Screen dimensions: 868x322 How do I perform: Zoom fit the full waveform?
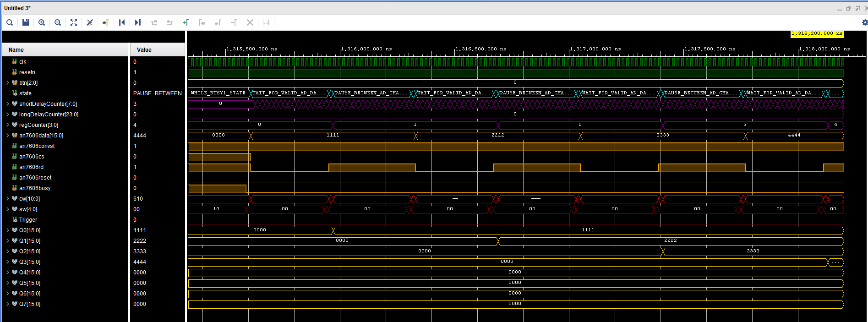(x=74, y=22)
